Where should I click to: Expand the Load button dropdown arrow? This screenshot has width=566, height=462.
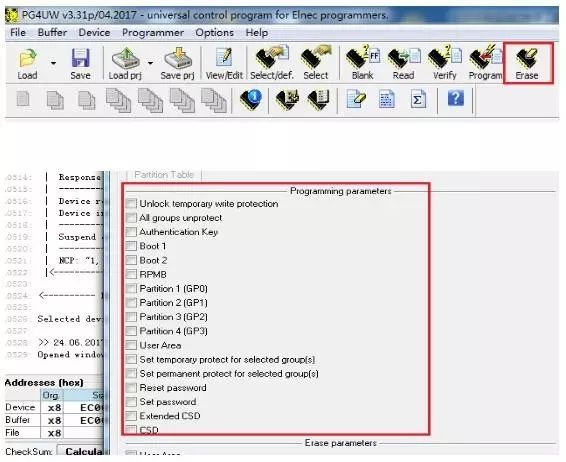(53, 63)
